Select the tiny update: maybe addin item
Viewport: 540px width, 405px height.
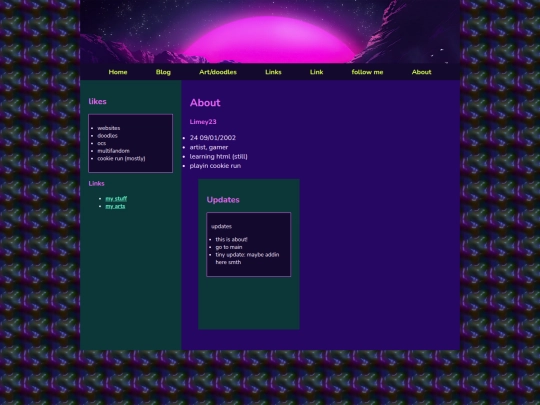pos(247,258)
